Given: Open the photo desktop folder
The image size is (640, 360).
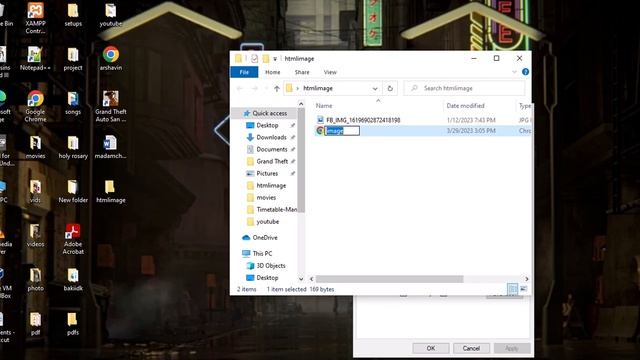Looking at the screenshot, I should [36, 279].
